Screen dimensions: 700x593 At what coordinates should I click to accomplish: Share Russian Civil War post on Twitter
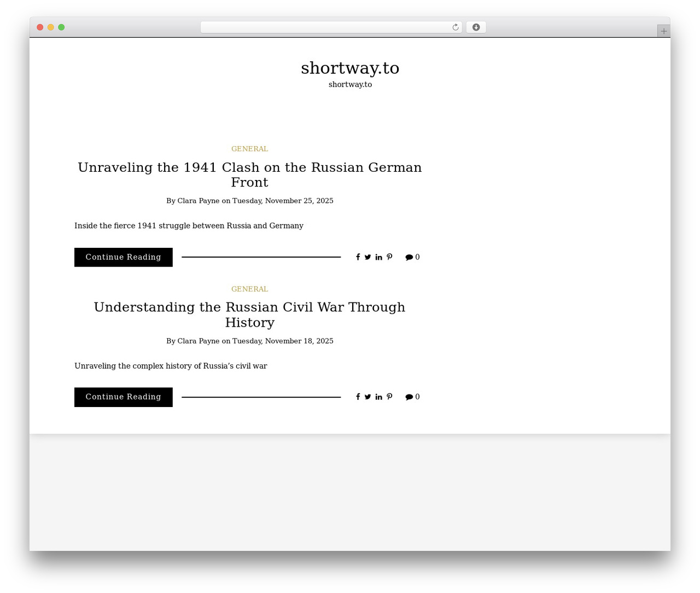coord(368,397)
